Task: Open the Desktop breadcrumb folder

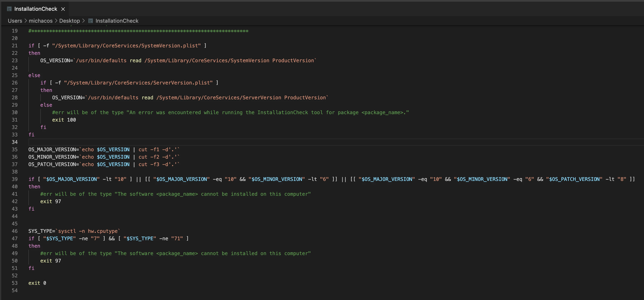Action: 70,21
